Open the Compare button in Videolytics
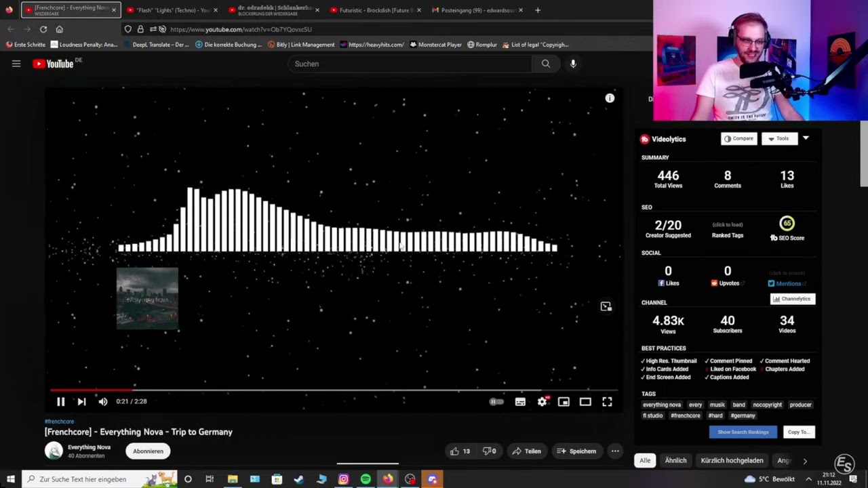The height and width of the screenshot is (488, 868). (x=738, y=139)
